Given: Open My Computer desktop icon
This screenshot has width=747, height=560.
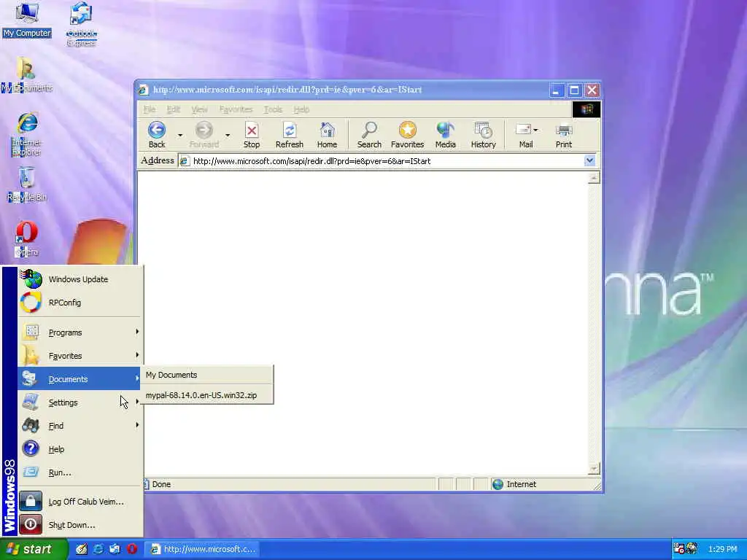Looking at the screenshot, I should click(27, 20).
